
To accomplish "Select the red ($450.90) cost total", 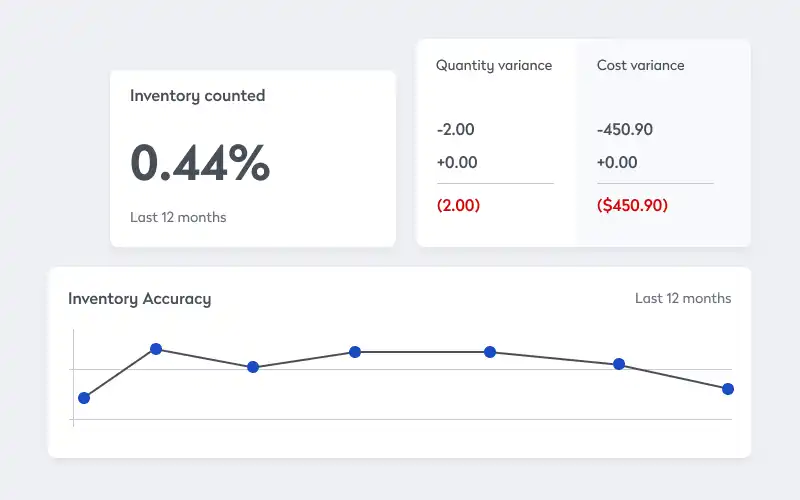I will pos(632,205).
